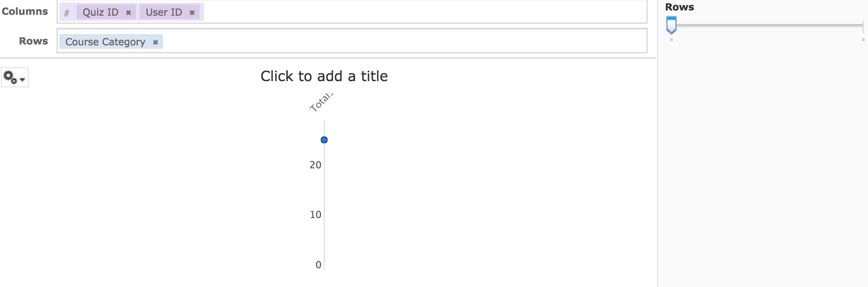This screenshot has width=868, height=287.
Task: Remove the Quiz ID column field
Action: tap(128, 13)
